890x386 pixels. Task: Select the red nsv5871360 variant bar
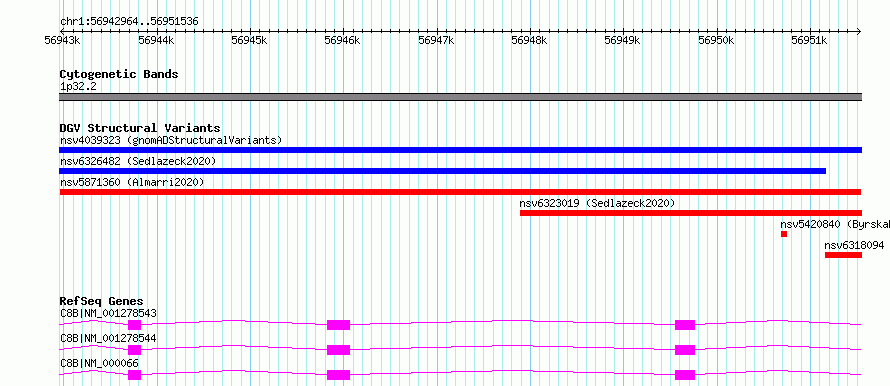(460, 192)
